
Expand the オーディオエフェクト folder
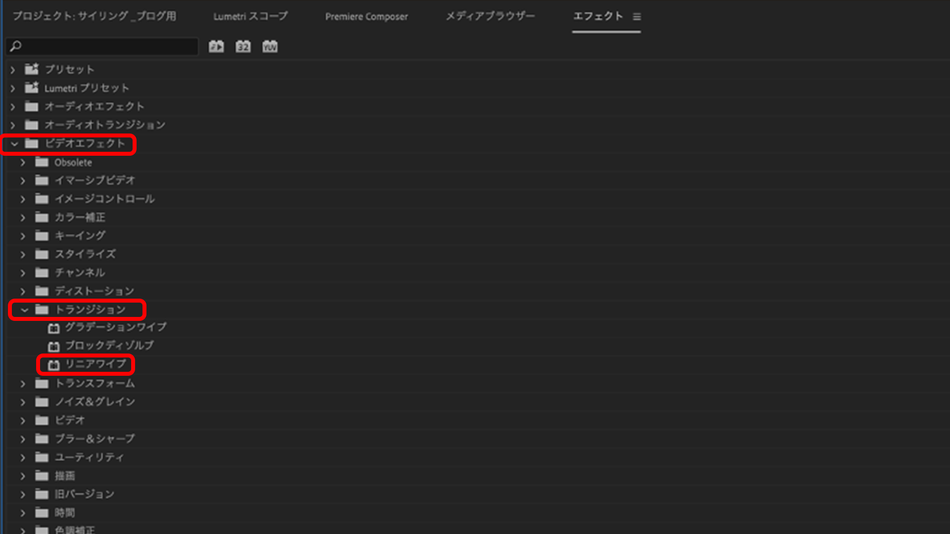tap(13, 107)
